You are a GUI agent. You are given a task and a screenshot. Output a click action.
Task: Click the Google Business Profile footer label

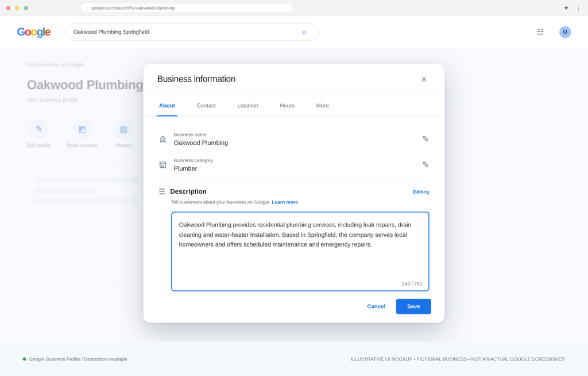78,359
